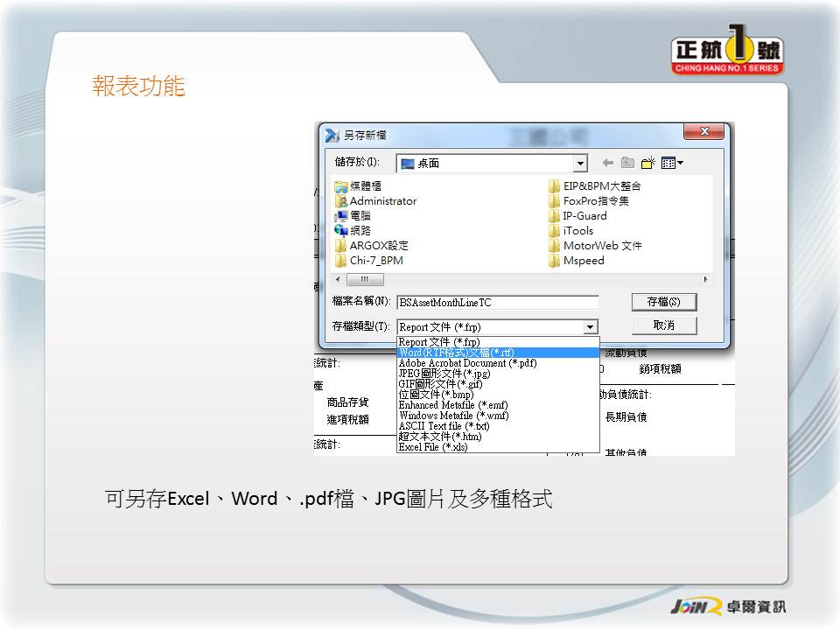
Task: Pick Word (RTF格式) 文檔 option
Action: (456, 353)
